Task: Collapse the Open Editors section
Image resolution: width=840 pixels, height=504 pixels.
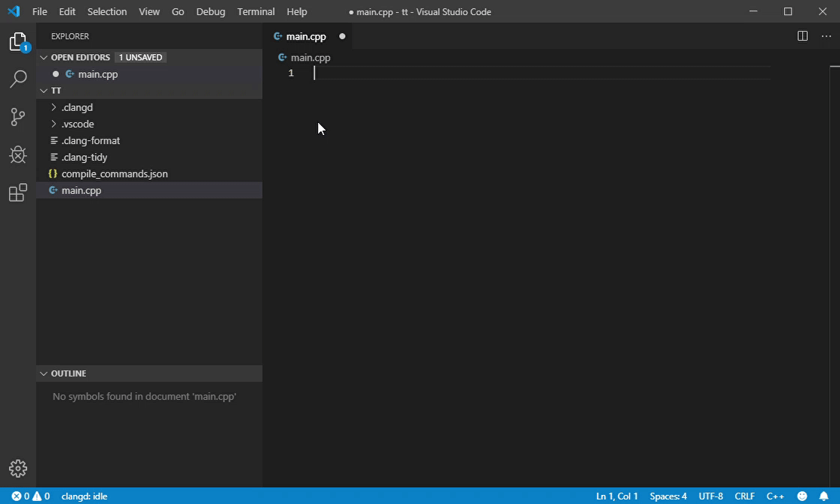Action: coord(43,57)
